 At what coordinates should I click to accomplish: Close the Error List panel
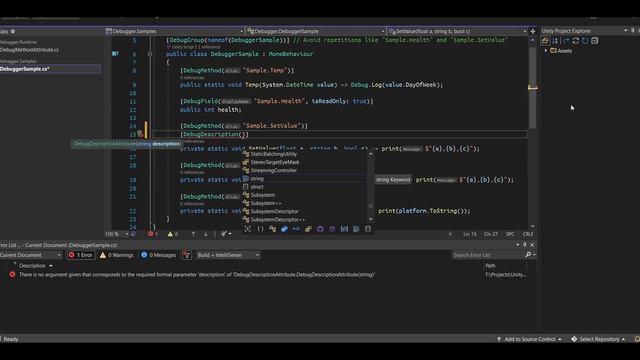point(532,245)
